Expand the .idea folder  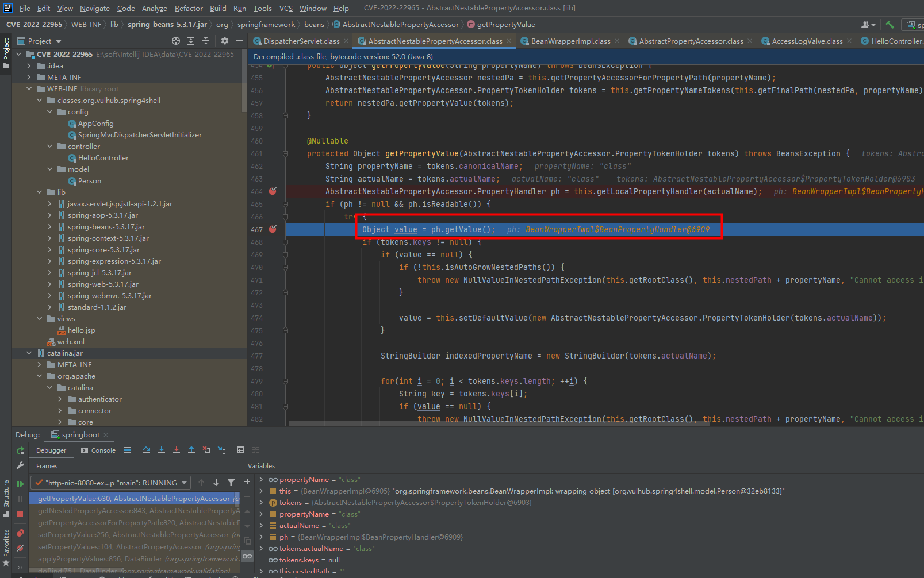[29, 66]
